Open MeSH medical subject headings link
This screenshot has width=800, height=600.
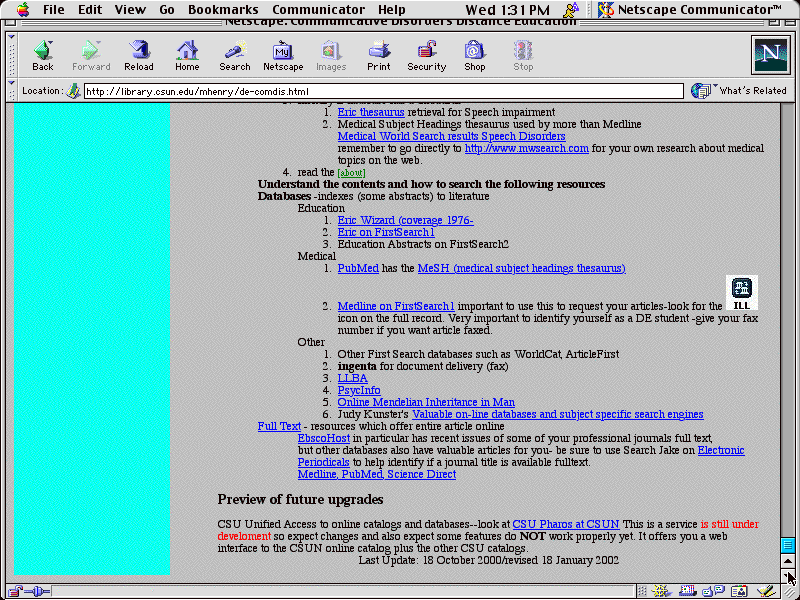[521, 268]
